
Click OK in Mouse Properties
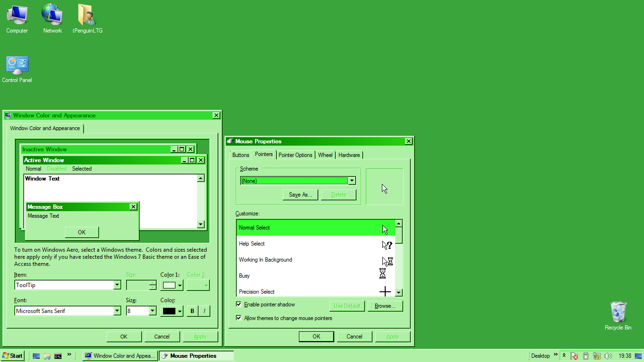316,337
